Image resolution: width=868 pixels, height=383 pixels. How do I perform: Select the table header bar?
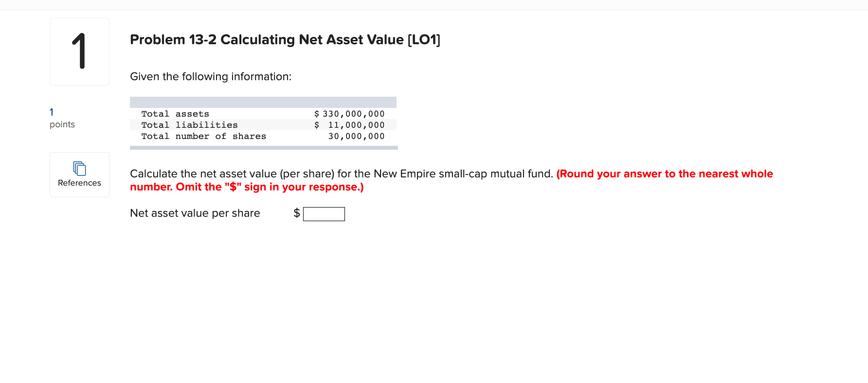[263, 102]
